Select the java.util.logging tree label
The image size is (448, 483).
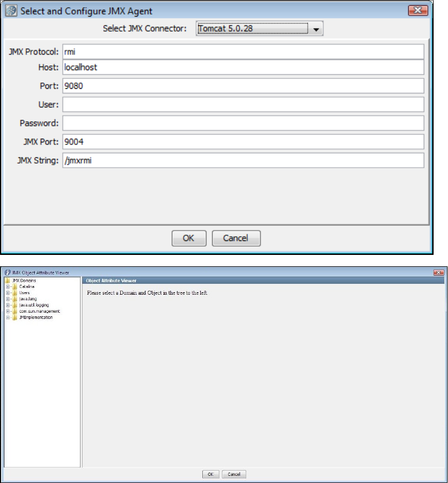tap(34, 305)
